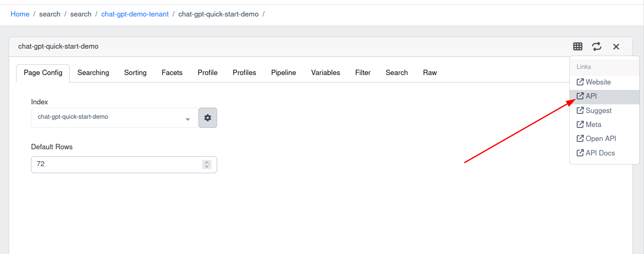Switch to the Searching tab
This screenshot has width=644, height=254.
pos(93,73)
